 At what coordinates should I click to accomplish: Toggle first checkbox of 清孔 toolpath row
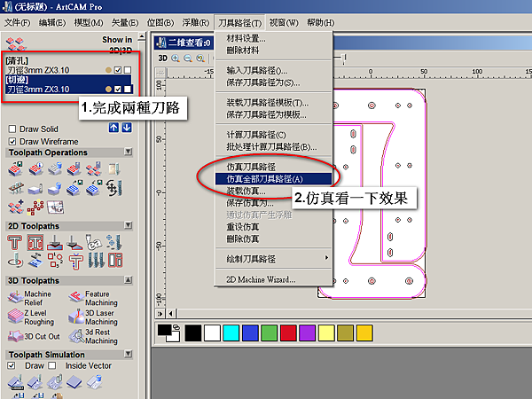click(x=118, y=70)
